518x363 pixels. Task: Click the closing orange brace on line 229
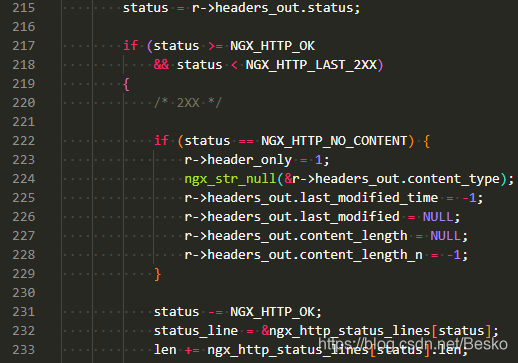click(158, 274)
